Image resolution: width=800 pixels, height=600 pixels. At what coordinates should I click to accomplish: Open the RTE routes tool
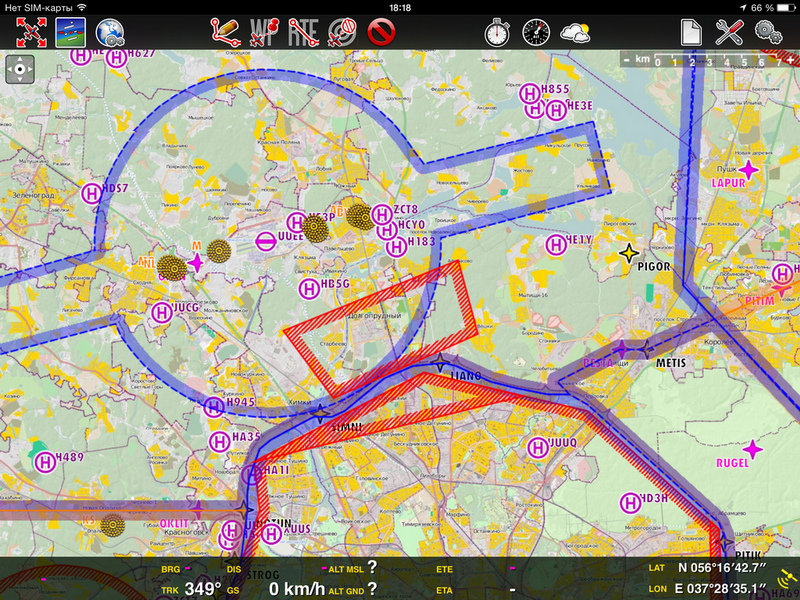pos(303,33)
